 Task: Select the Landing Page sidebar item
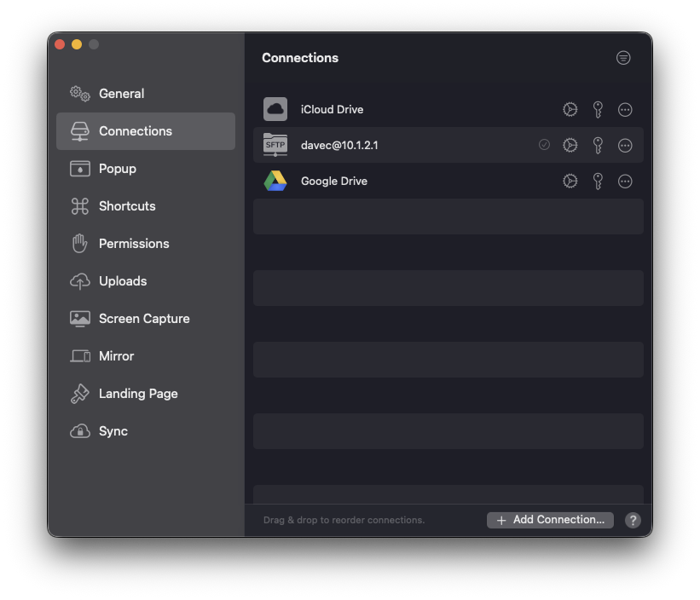[138, 394]
